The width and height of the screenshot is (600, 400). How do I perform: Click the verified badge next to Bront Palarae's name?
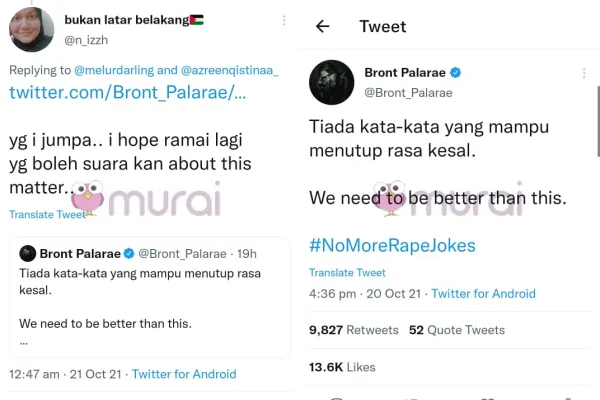click(455, 74)
